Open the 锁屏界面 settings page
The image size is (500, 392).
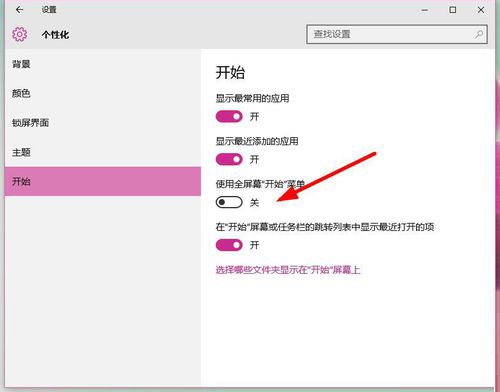tap(103, 123)
